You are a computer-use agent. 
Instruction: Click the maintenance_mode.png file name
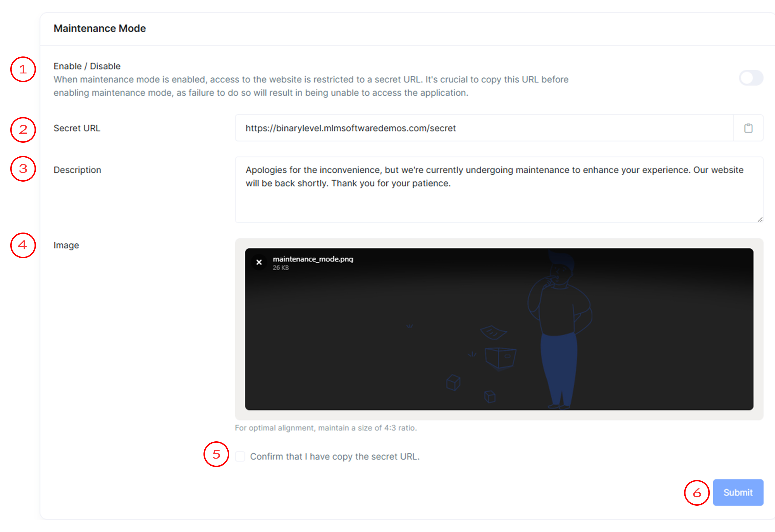coord(313,259)
